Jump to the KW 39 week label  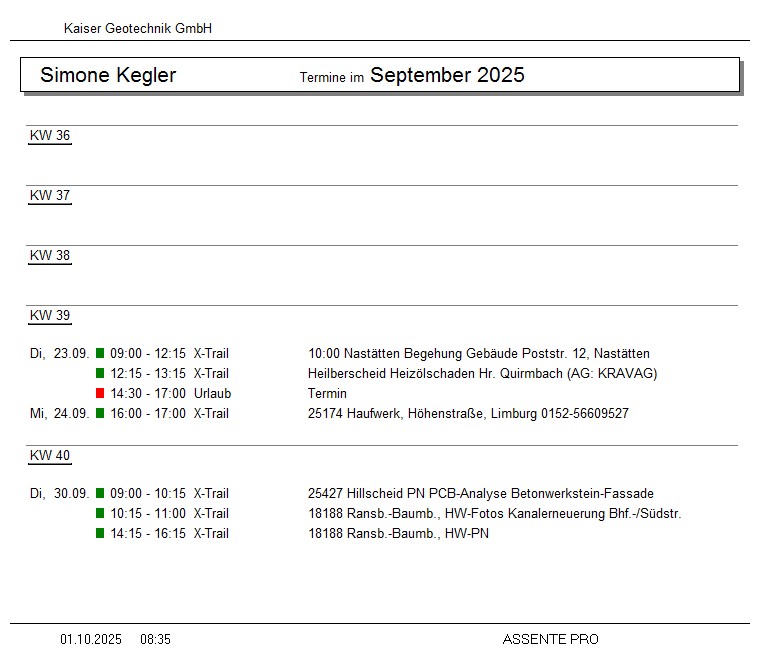(x=50, y=316)
